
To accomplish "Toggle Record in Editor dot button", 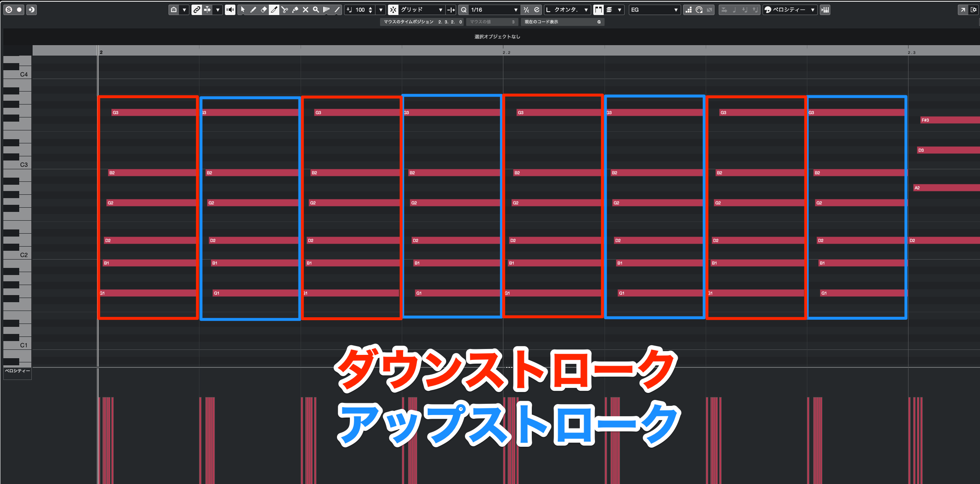I will [20, 10].
